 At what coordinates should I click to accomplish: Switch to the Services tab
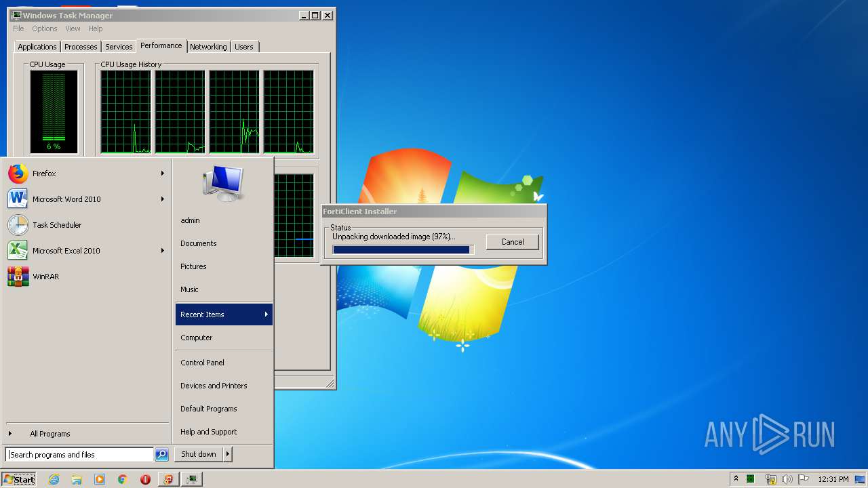[x=119, y=47]
